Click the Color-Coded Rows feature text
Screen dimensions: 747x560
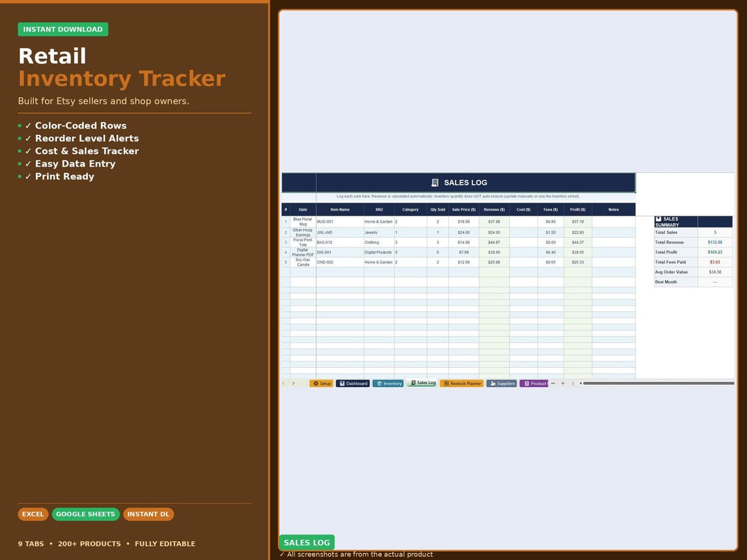point(81,126)
